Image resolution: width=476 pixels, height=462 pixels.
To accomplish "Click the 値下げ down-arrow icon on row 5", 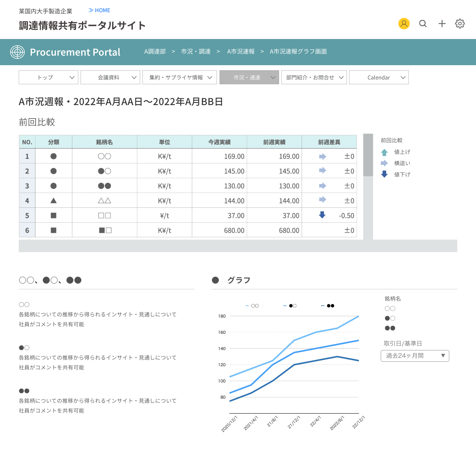I will 322,216.
